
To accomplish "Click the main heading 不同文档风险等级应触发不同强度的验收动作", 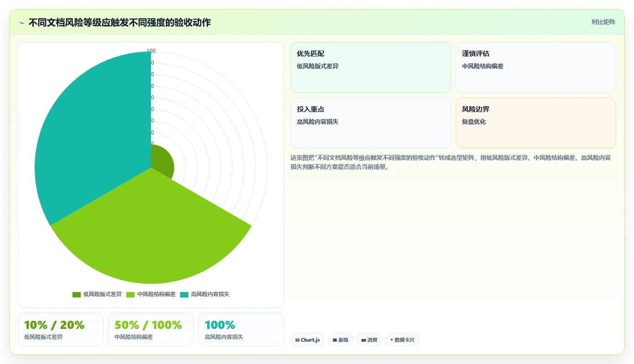I will click(120, 23).
